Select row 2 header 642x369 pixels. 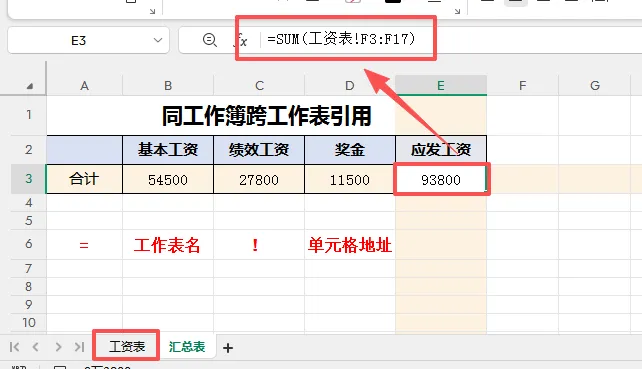pos(29,149)
